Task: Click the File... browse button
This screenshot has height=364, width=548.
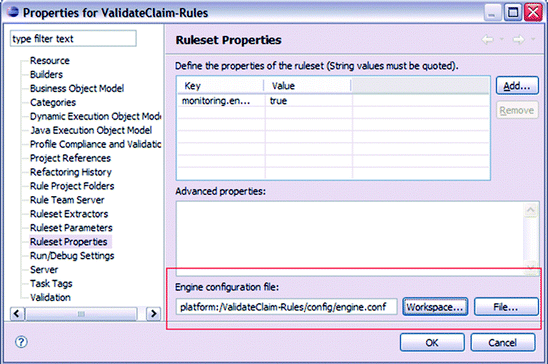Action: click(506, 307)
